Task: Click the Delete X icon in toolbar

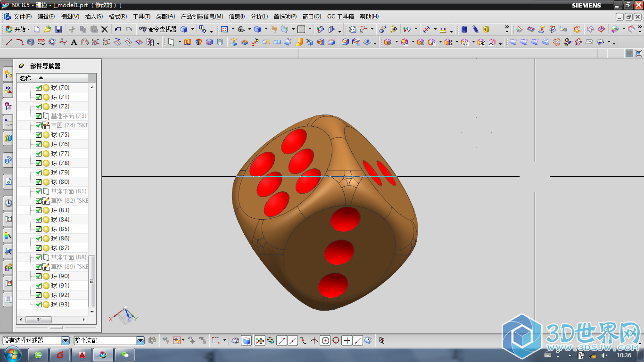Action: pos(105,29)
